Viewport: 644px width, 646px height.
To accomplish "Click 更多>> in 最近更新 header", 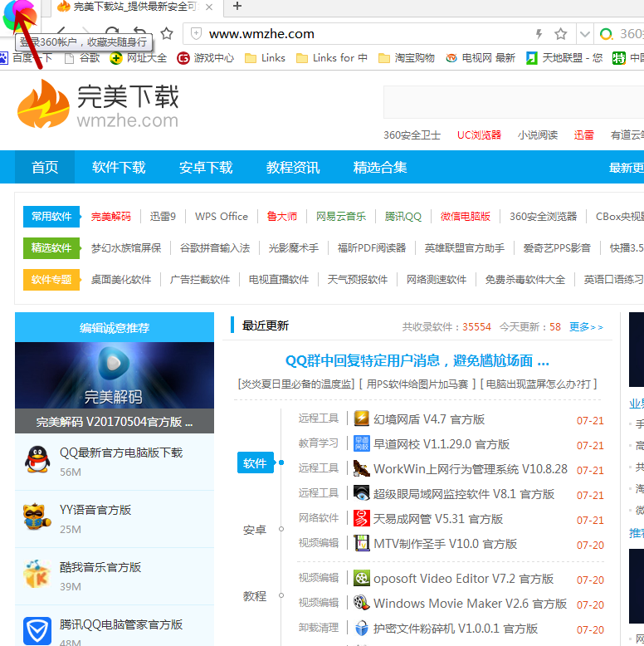I will 587,327.
